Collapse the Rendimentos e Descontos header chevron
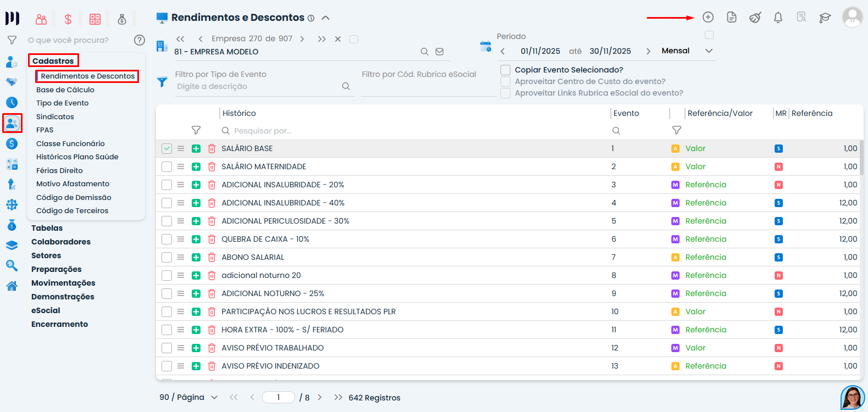This screenshot has height=412, width=868. pyautogui.click(x=325, y=18)
